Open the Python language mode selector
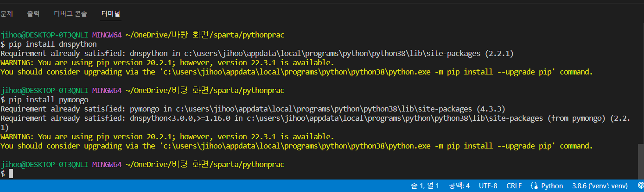 click(x=552, y=186)
